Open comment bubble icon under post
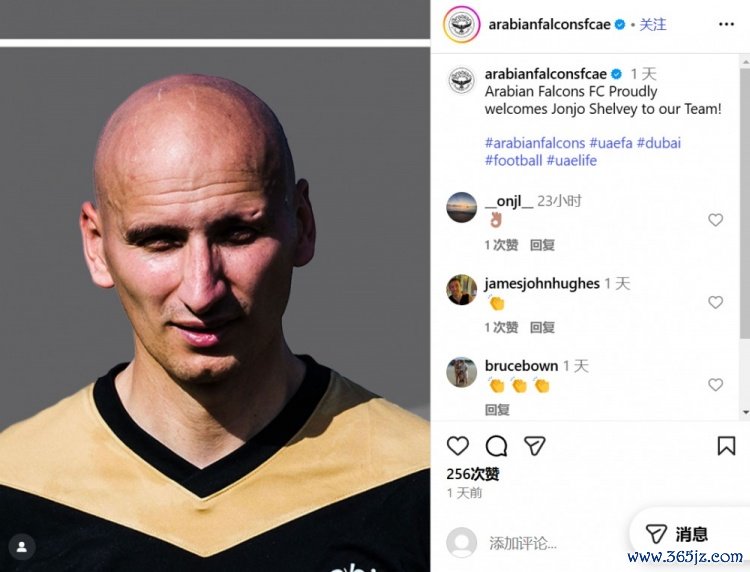The width and height of the screenshot is (750, 572). coord(496,446)
